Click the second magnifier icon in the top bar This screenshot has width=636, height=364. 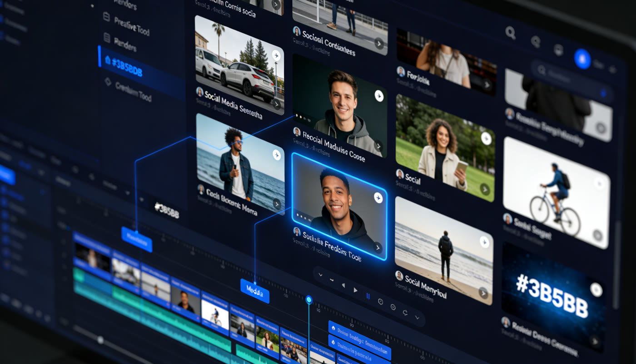tap(536, 41)
